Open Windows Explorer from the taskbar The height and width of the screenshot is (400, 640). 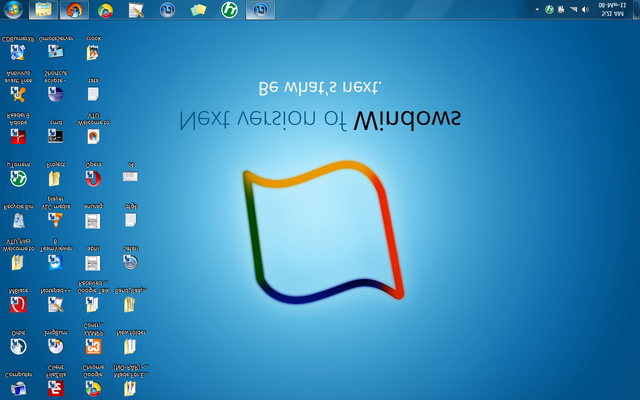43,10
